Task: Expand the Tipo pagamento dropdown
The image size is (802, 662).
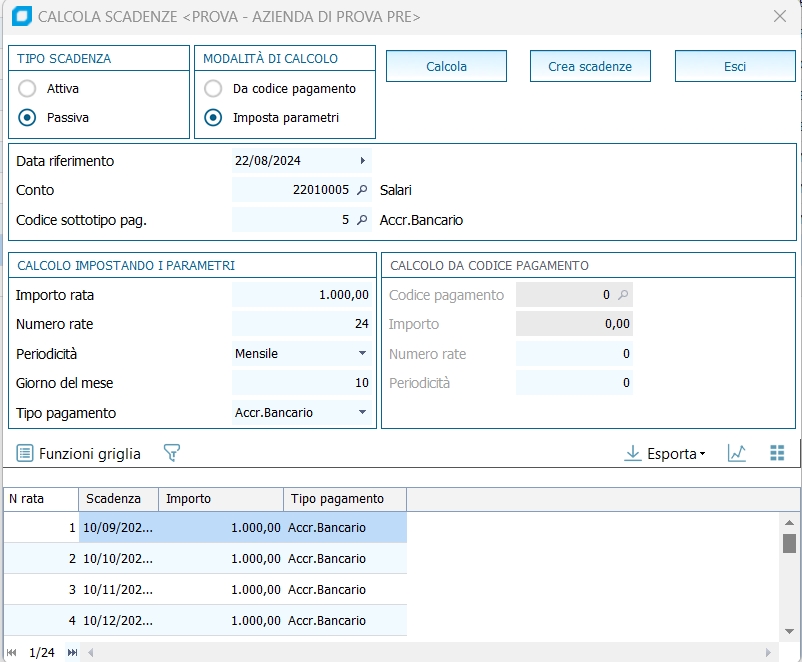Action: [x=362, y=413]
